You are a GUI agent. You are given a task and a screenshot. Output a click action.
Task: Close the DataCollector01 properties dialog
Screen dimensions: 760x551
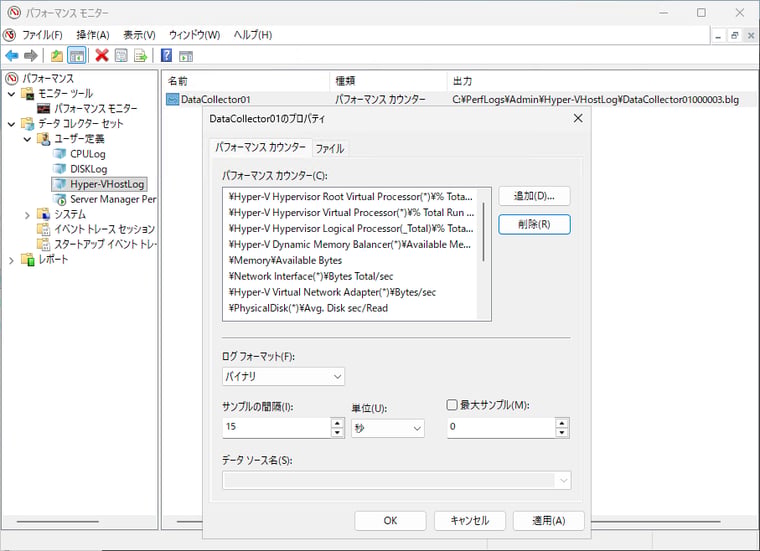[x=578, y=118]
